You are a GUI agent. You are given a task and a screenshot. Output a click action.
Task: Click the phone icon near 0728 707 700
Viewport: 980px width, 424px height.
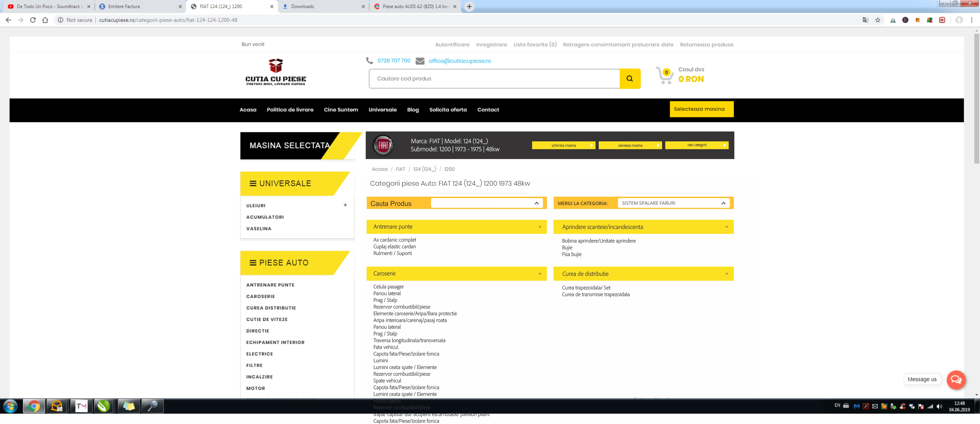(x=369, y=60)
